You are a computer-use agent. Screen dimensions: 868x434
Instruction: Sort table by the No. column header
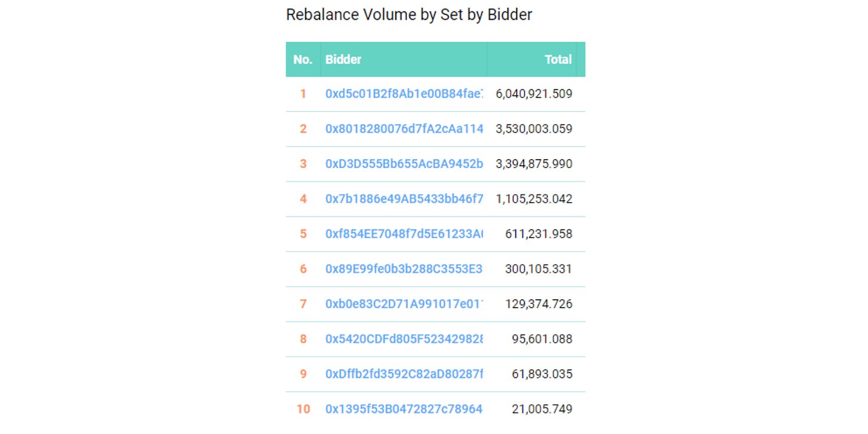pyautogui.click(x=303, y=60)
